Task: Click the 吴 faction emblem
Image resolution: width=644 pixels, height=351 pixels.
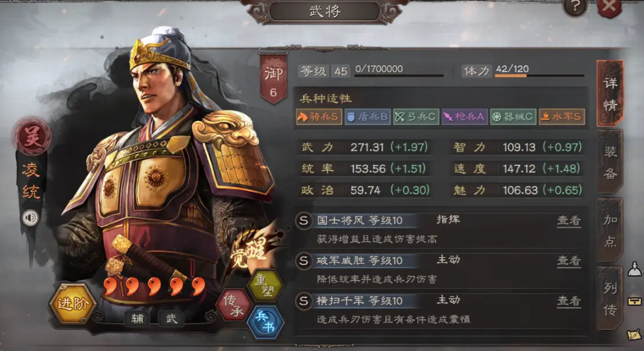Action: coord(32,137)
